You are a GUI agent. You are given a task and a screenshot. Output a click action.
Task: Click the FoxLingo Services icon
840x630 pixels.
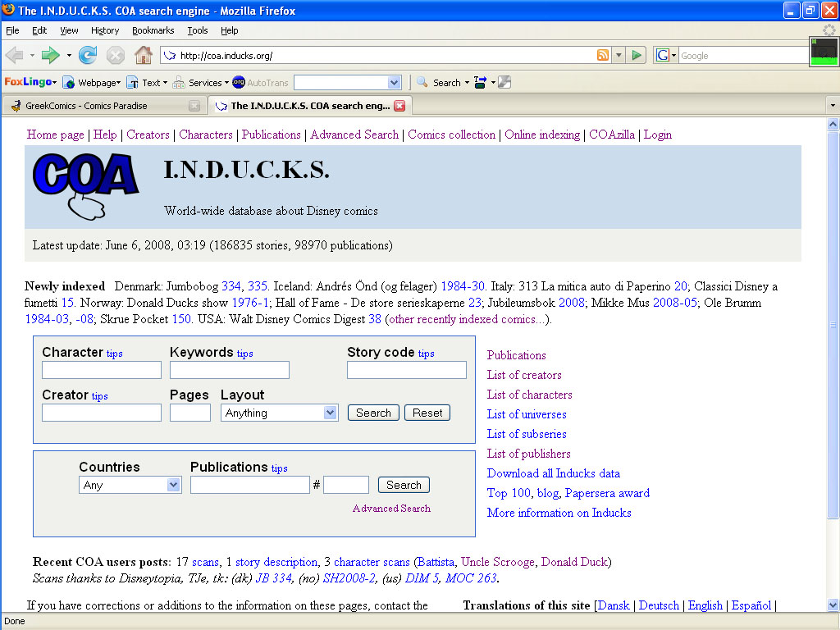click(179, 83)
